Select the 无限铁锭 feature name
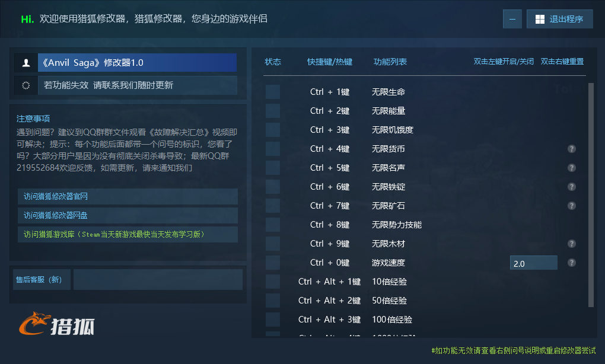Screen dimensions: 605x364 click(388, 187)
